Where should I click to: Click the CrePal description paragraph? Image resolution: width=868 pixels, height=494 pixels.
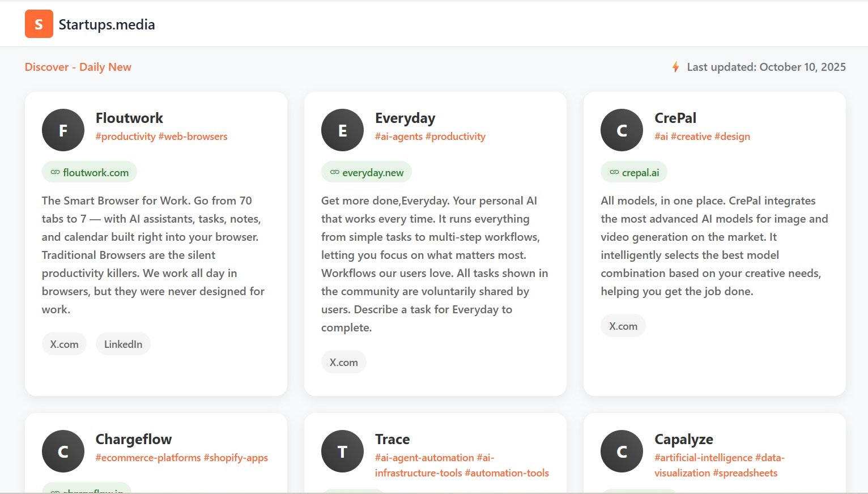(x=714, y=246)
